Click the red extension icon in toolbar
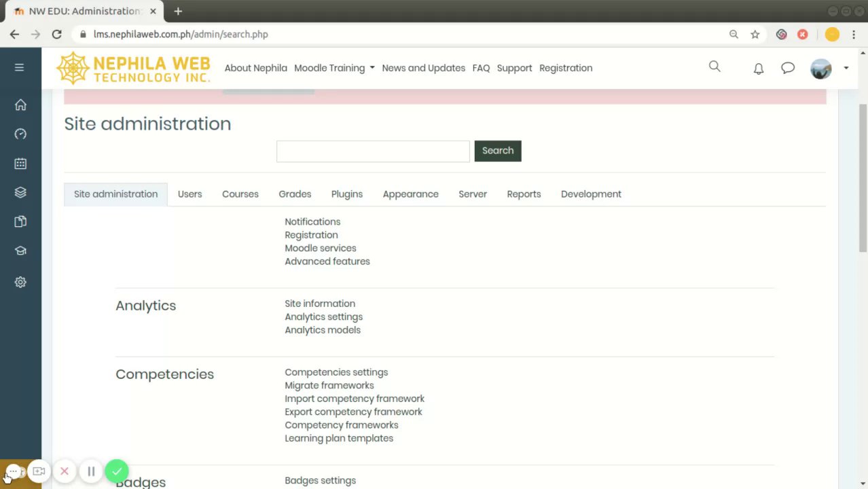 802,34
